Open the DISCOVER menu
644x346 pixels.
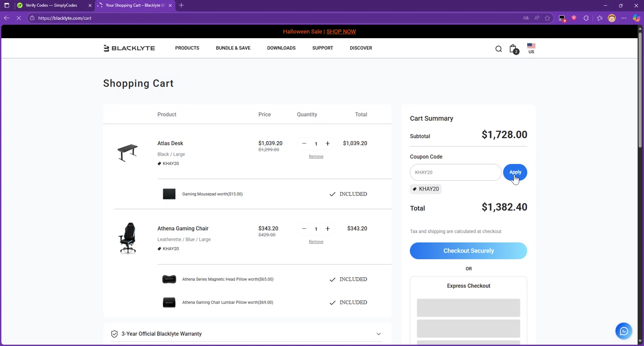click(x=361, y=48)
